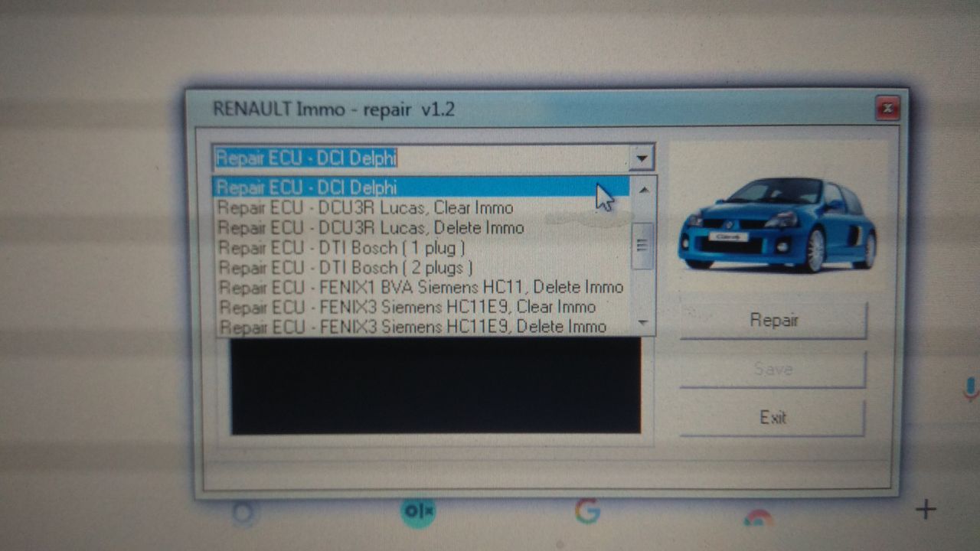This screenshot has width=980, height=551.
Task: Click the plus add shortcut icon
Action: pos(926,509)
